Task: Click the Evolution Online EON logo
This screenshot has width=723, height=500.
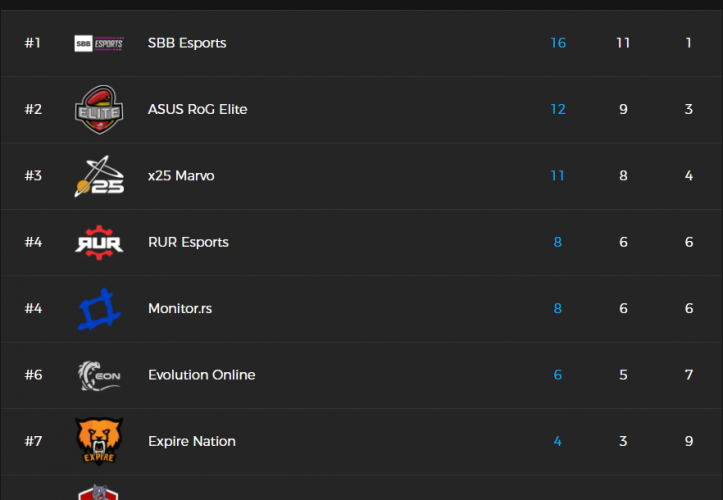Action: click(99, 375)
